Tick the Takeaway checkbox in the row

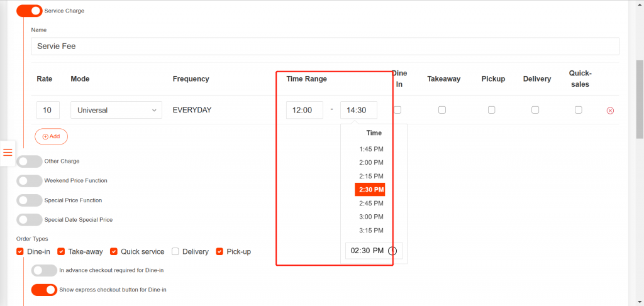(442, 110)
